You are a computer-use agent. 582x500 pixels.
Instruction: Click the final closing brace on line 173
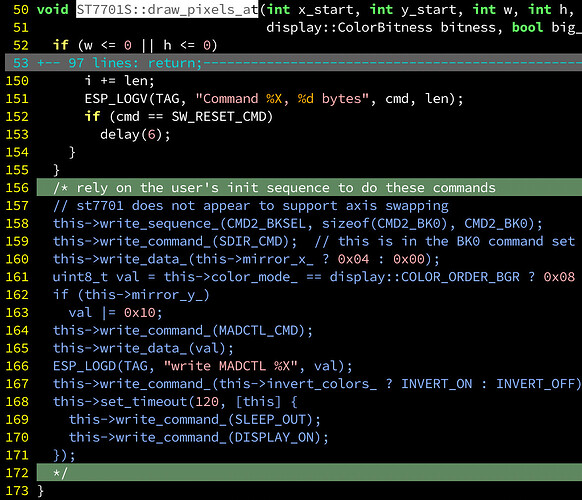(40, 491)
